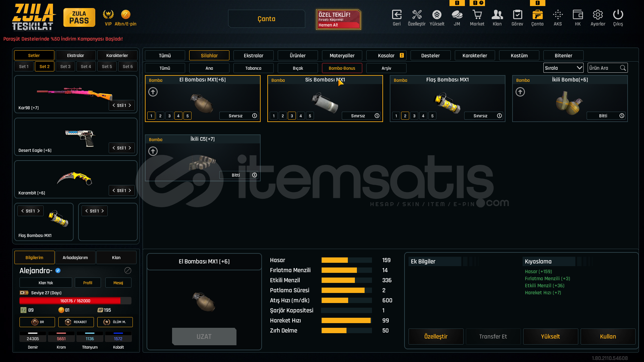644x362 pixels.
Task: Select slot 4 on Flaş Bombası MX1 card
Action: click(423, 116)
